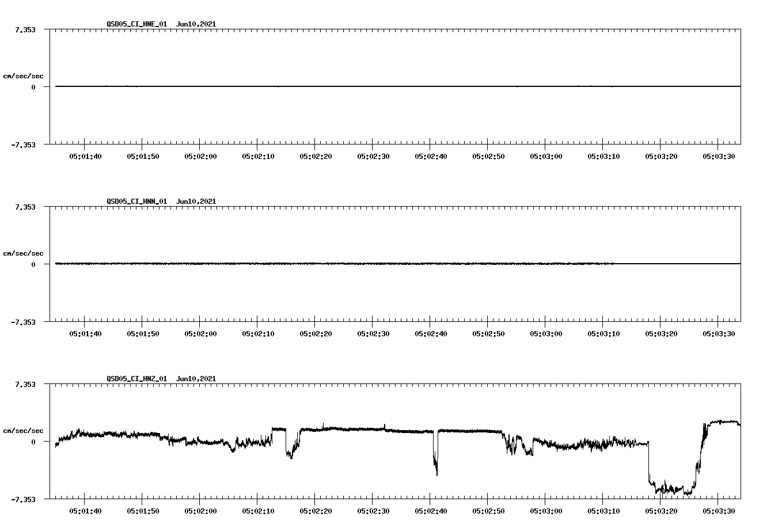Click 05:02:00 time label under HNE plot
Viewport: 782px width, 532px height.
click(200, 156)
